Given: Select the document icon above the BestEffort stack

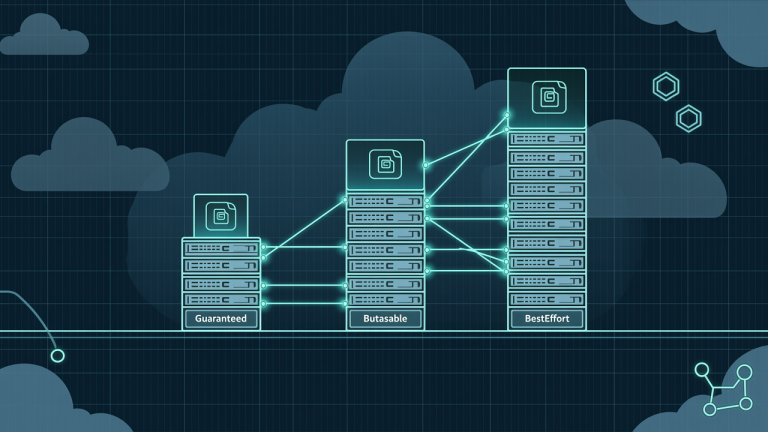Looking at the screenshot, I should tap(549, 97).
